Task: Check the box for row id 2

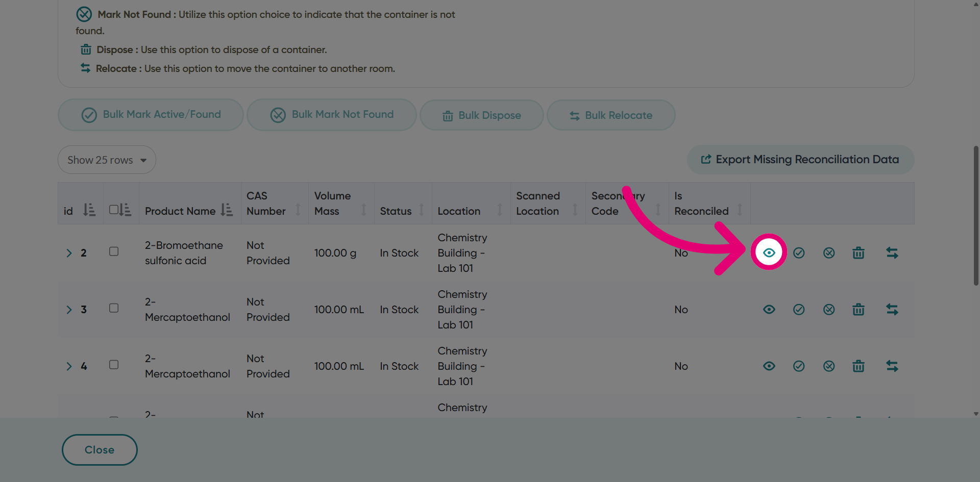Action: [114, 251]
